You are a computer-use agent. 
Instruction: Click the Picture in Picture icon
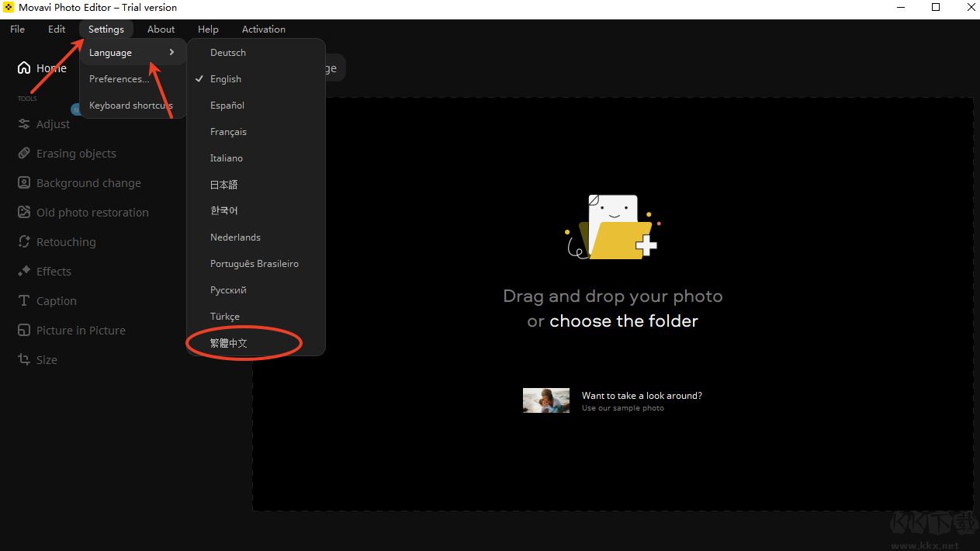coord(24,331)
